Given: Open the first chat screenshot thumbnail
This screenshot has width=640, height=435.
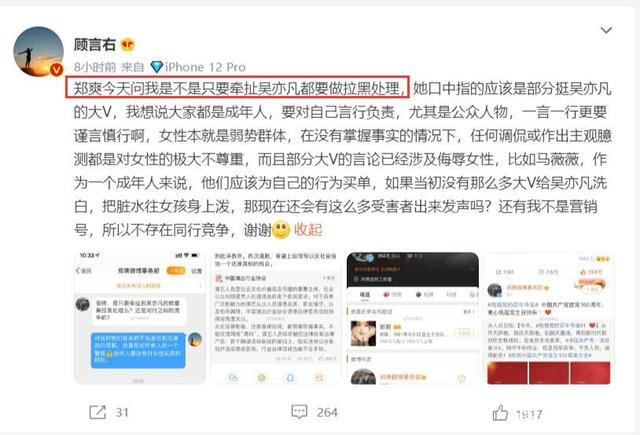Looking at the screenshot, I should pos(140,318).
